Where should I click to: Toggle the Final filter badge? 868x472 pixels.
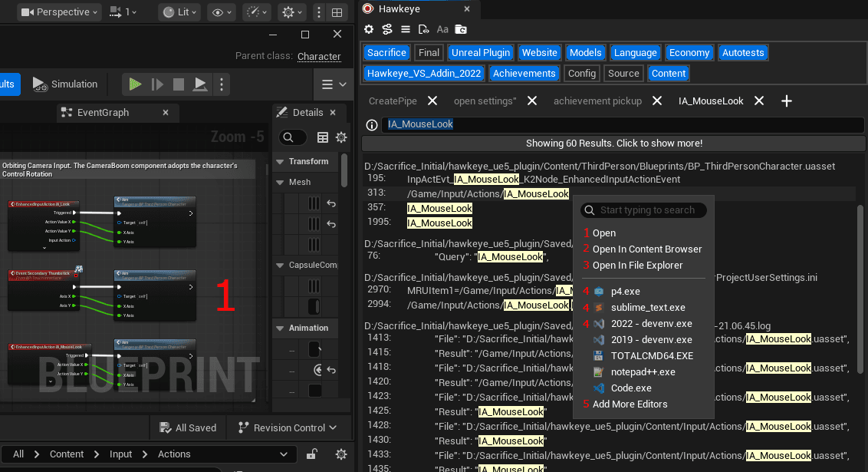point(428,52)
